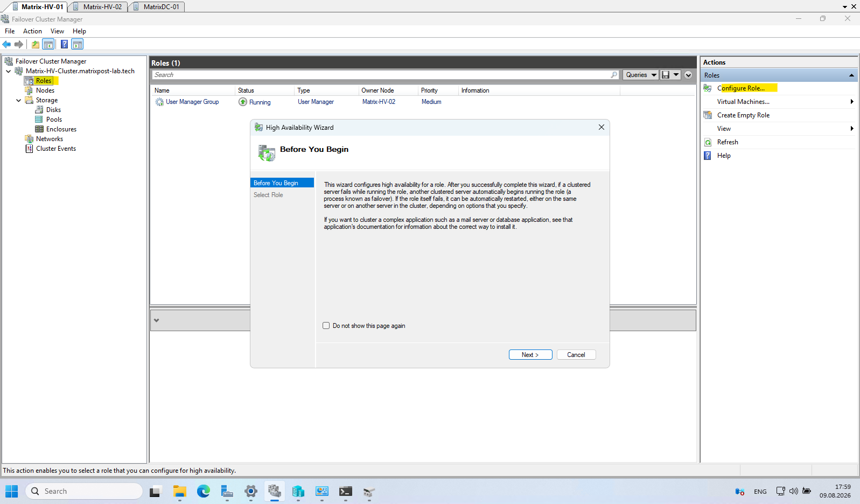Click the Failover Cluster Manager taskbar icon
This screenshot has height=504, width=860.
coord(275,491)
